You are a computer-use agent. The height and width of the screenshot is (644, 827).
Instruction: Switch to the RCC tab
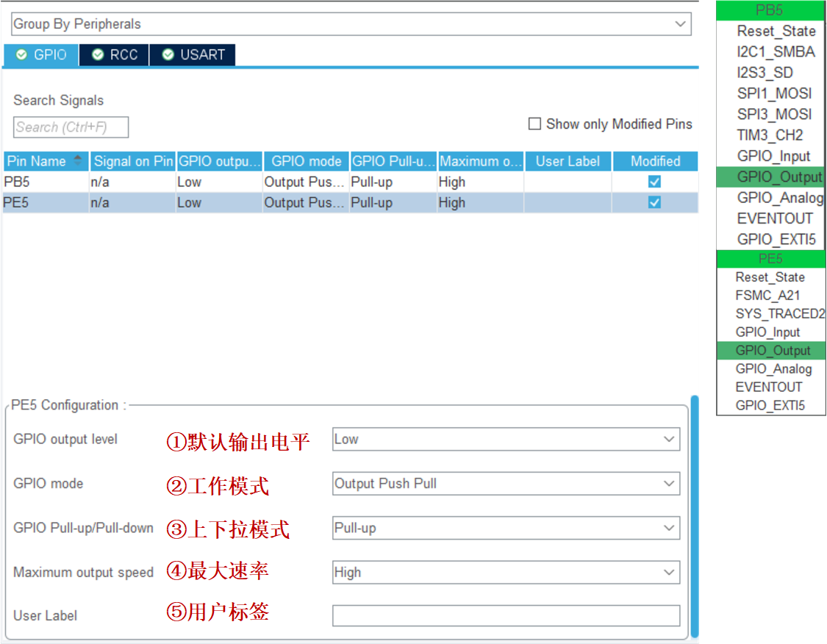point(114,55)
